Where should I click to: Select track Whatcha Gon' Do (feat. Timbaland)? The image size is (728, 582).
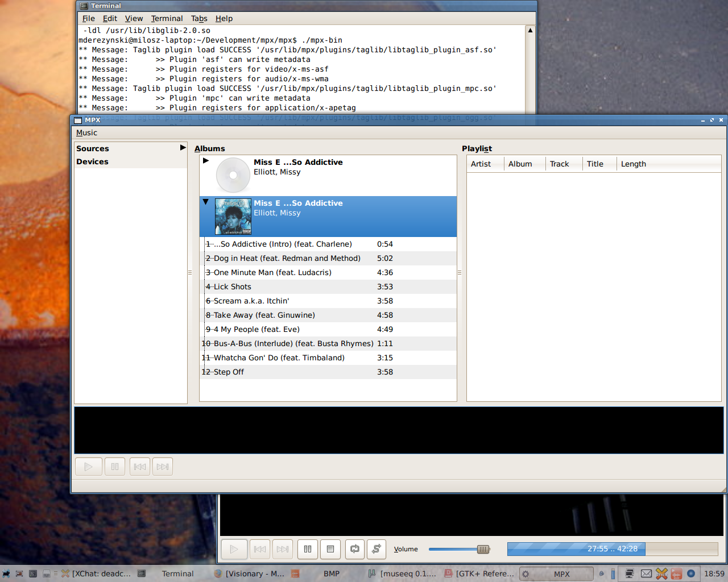[x=328, y=357]
